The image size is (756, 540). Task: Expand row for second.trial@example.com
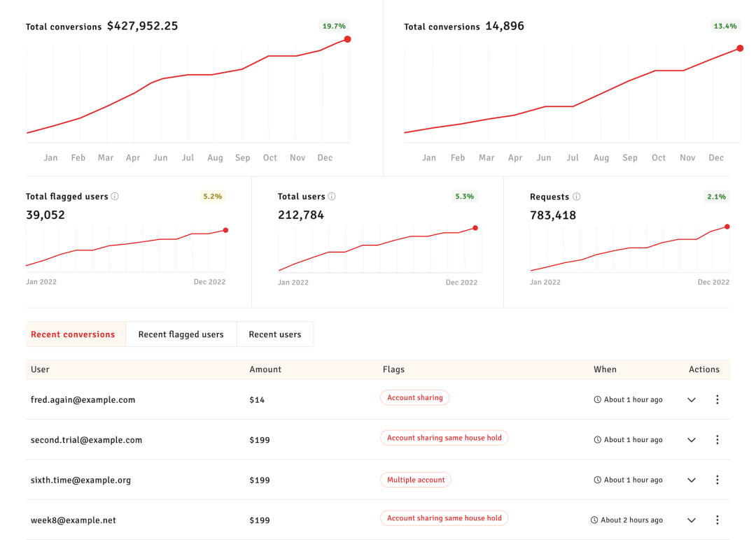click(692, 440)
